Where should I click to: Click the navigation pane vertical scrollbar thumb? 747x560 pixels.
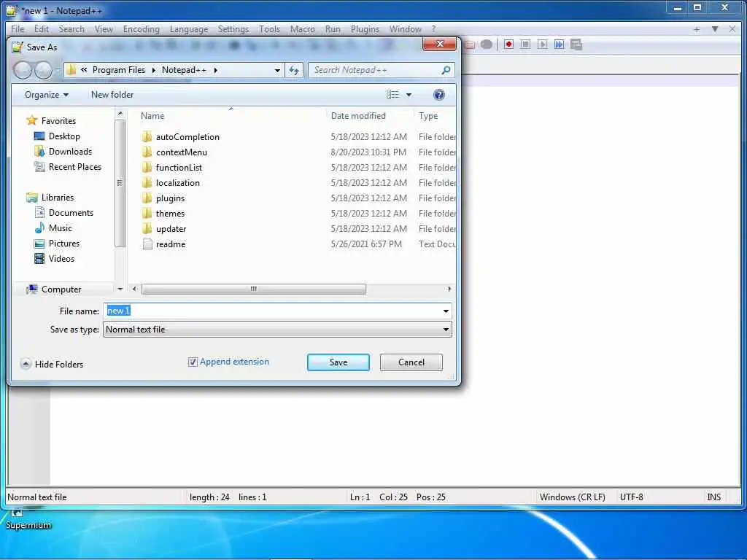coord(120,183)
